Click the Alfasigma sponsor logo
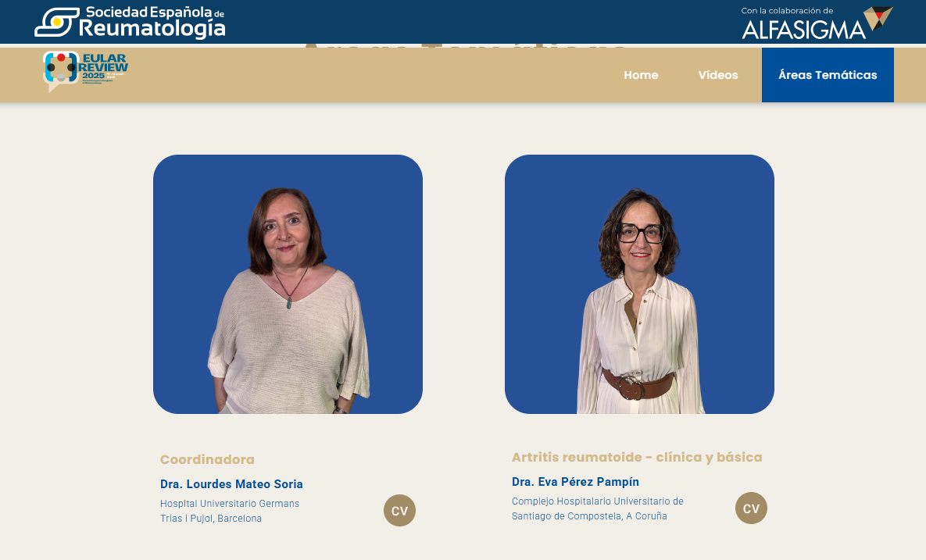The image size is (926, 560). click(x=817, y=23)
